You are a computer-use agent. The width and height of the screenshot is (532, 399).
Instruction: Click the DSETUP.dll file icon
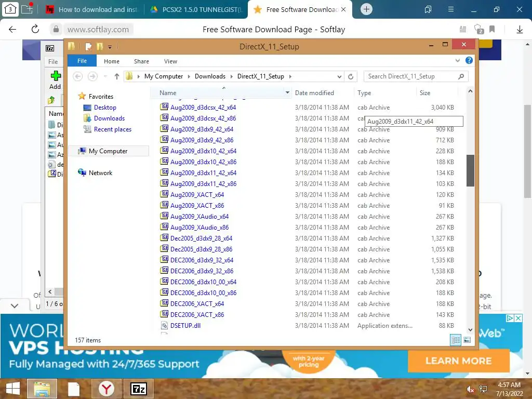[165, 325]
